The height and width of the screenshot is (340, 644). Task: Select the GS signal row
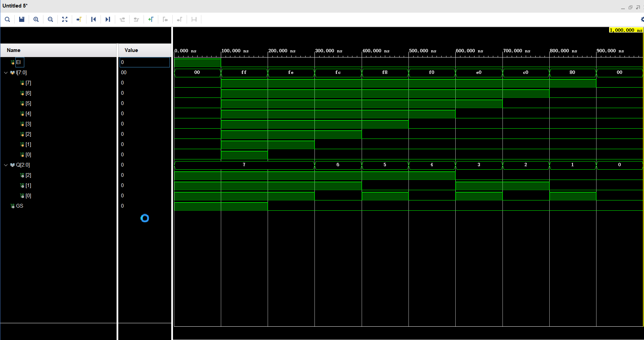[x=19, y=206]
